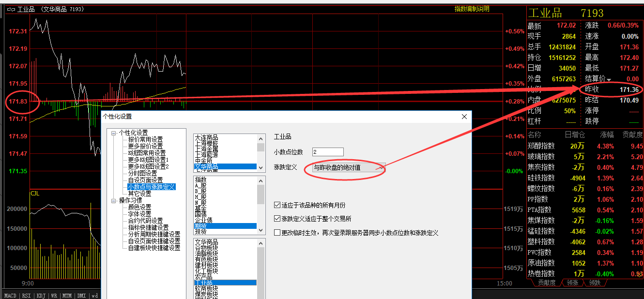This screenshot has height=299, width=644.
Task: Click the chart-type icon beside the 工业品 title
Action: pyautogui.click(x=10, y=9)
